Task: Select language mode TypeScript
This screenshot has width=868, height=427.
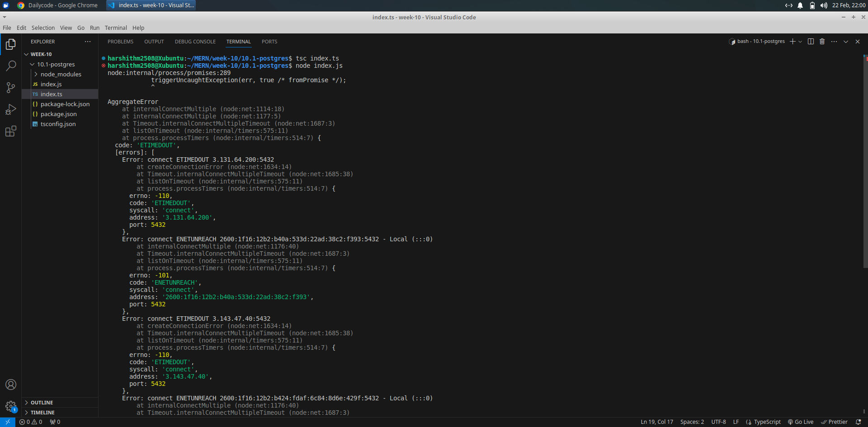Action: click(x=767, y=422)
